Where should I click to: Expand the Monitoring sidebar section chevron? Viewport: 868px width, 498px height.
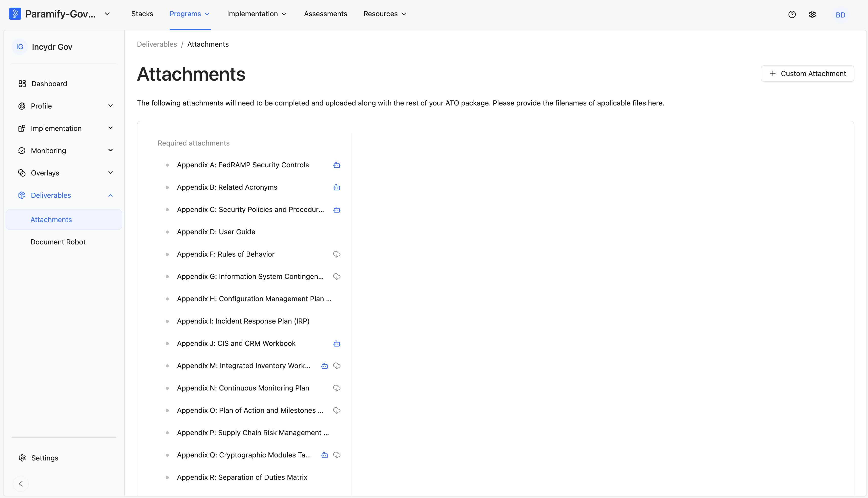111,150
